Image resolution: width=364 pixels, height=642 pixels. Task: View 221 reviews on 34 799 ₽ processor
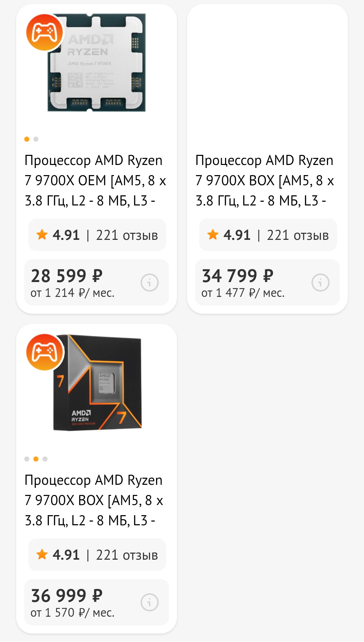tap(298, 235)
